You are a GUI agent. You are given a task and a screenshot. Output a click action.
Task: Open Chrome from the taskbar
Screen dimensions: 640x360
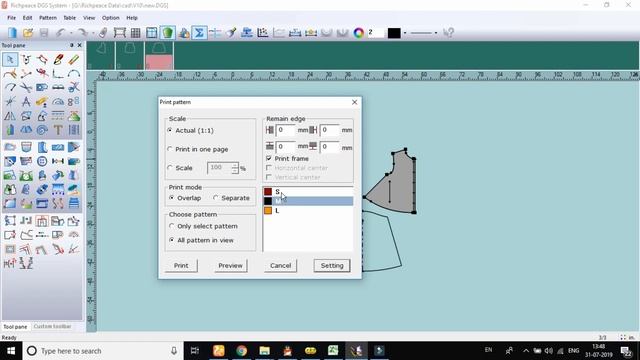tap(242, 351)
